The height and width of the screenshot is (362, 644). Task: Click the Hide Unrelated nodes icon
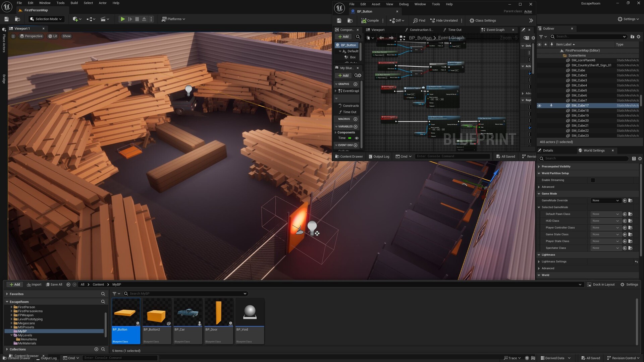pyautogui.click(x=433, y=20)
